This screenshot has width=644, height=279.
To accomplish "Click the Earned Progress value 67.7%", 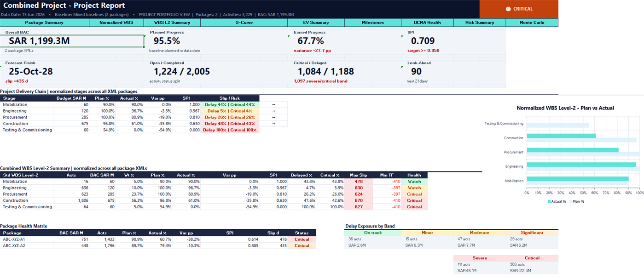I will click(x=311, y=41).
